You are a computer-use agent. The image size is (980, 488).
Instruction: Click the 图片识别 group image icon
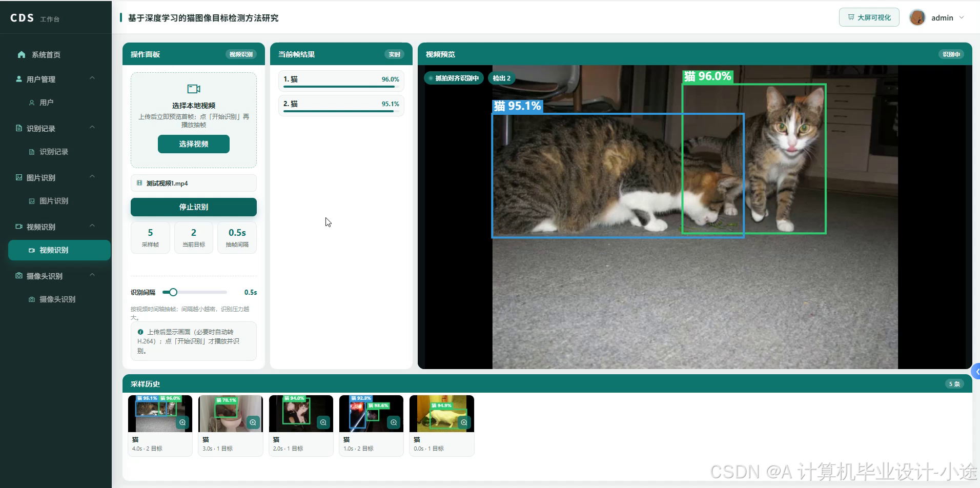tap(19, 177)
